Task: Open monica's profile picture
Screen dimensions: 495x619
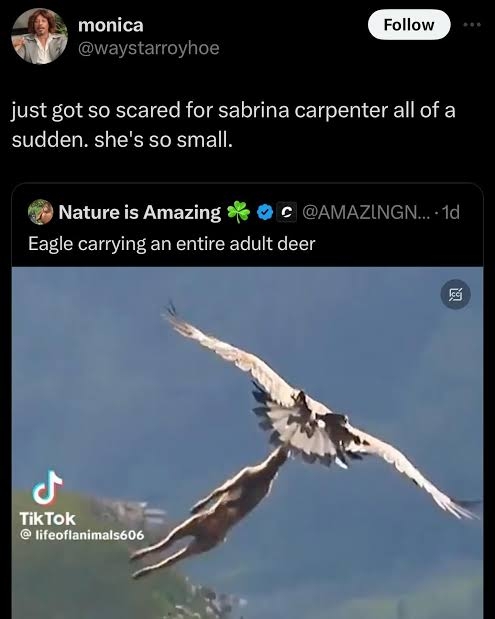Action: point(39,36)
